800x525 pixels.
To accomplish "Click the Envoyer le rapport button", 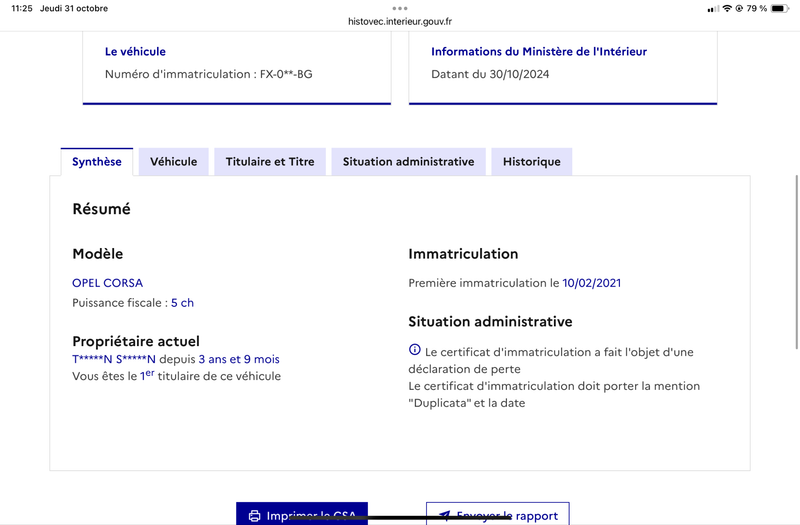I will pyautogui.click(x=498, y=514).
